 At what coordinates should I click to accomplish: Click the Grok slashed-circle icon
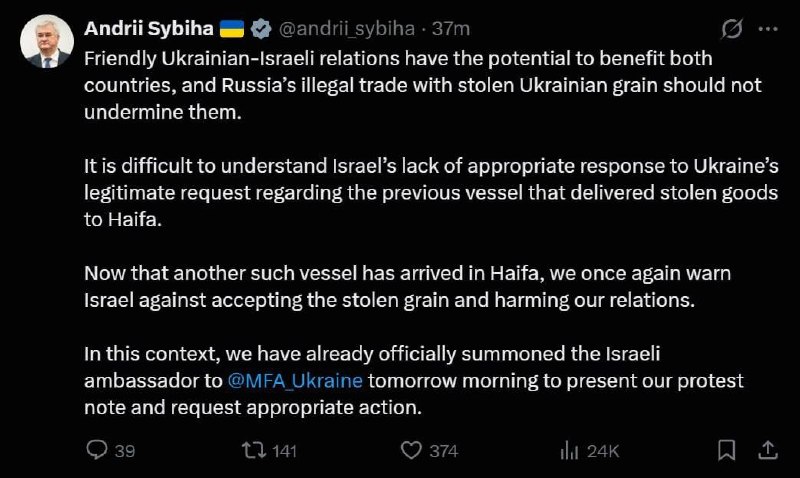click(x=731, y=29)
